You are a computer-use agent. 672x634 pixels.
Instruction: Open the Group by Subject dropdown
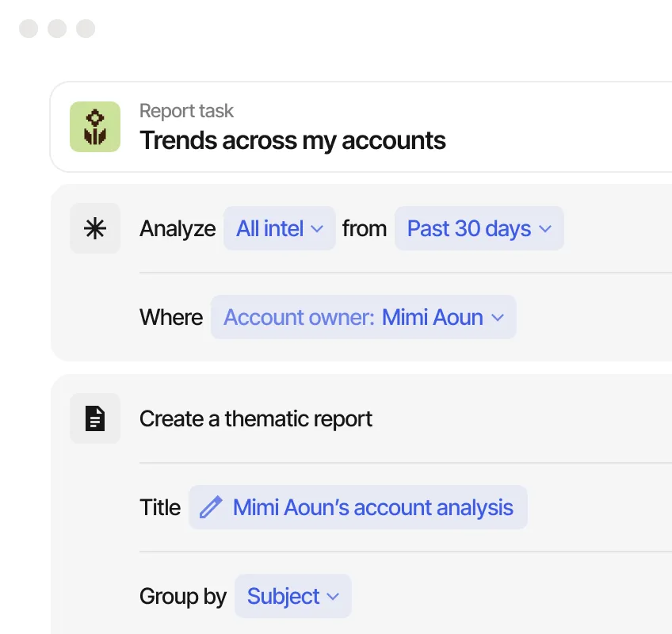[x=292, y=596]
